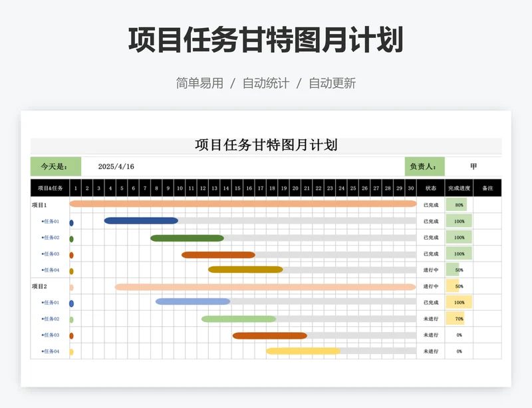
Task: Select the green 负责人: label cell
Action: click(x=425, y=166)
